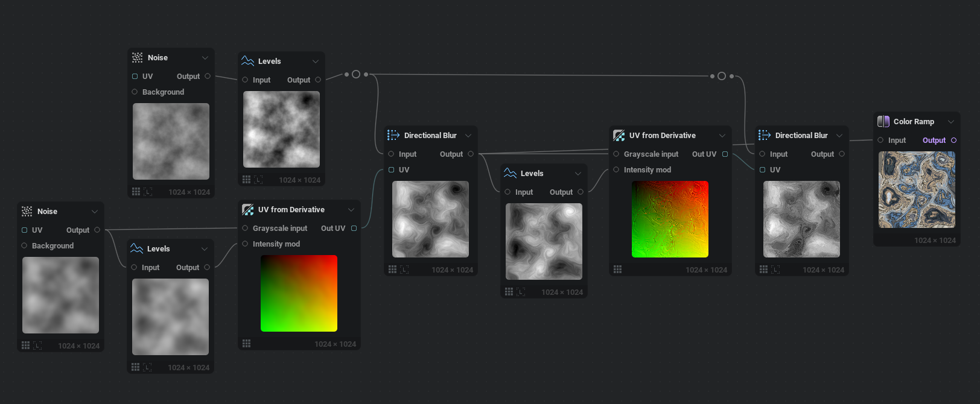Select the Intensity mod port on the right UV from Derivative
The height and width of the screenshot is (404, 980).
[x=616, y=169]
